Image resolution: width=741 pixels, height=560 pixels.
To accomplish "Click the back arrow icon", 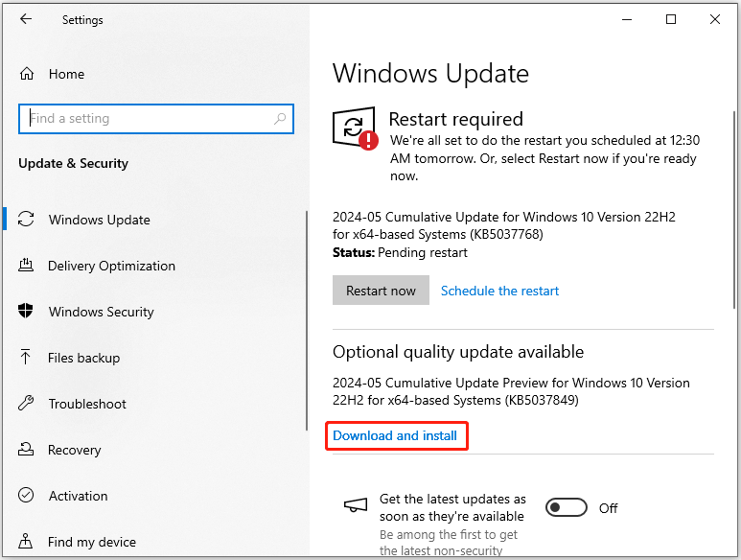I will tap(26, 19).
